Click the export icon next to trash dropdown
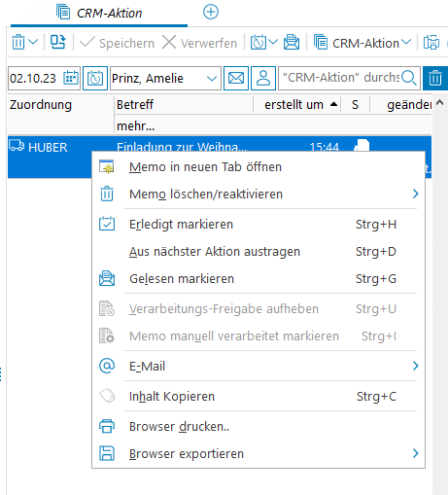The width and height of the screenshot is (448, 495). 58,42
